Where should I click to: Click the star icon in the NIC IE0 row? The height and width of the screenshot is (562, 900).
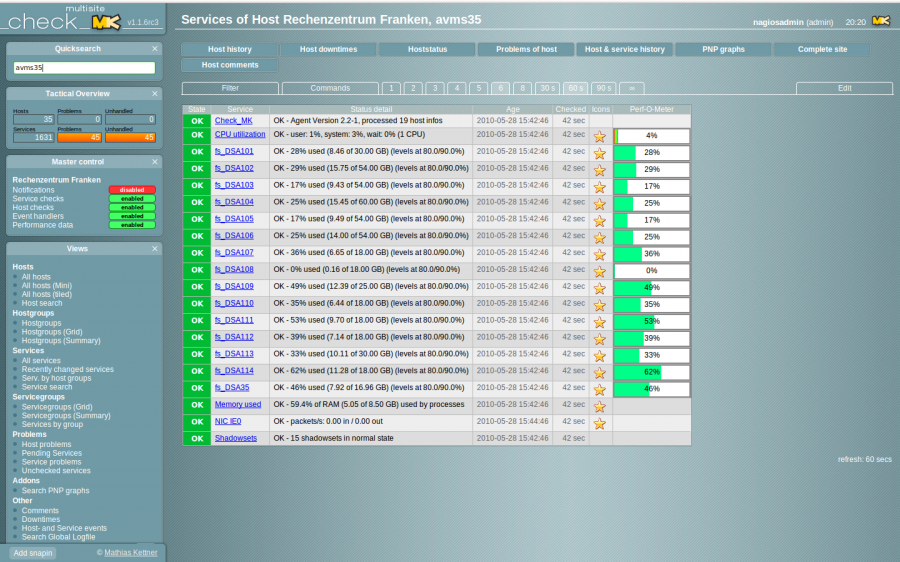tap(600, 423)
